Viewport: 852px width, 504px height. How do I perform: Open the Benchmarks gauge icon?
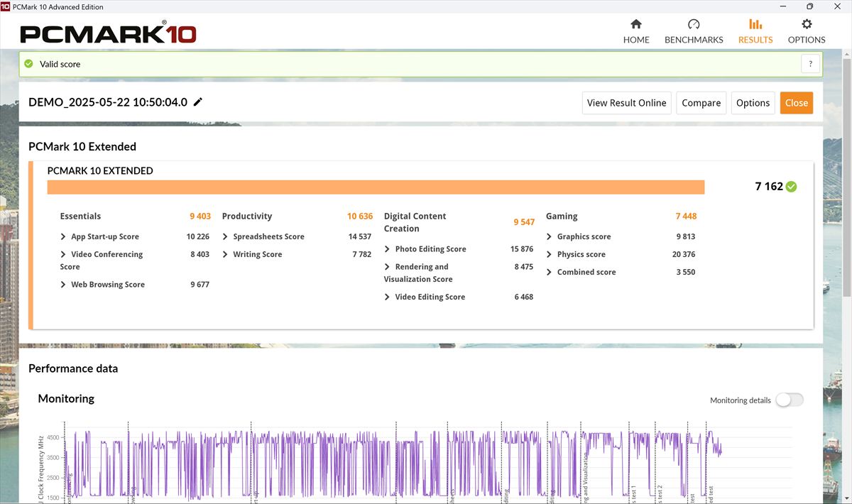click(694, 24)
